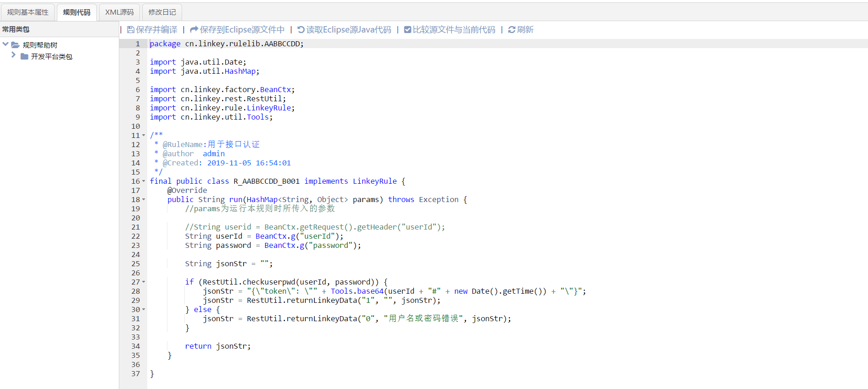Click the compare-source-file checkmark icon

pyautogui.click(x=407, y=30)
